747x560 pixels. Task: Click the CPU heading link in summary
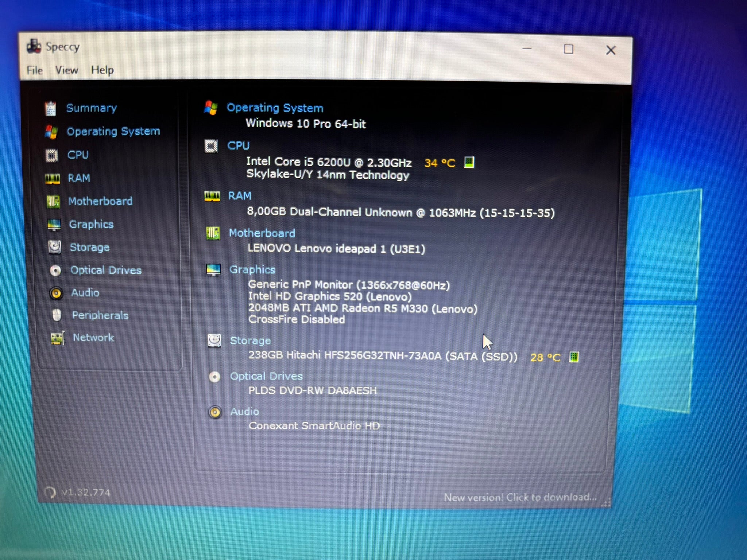(239, 146)
